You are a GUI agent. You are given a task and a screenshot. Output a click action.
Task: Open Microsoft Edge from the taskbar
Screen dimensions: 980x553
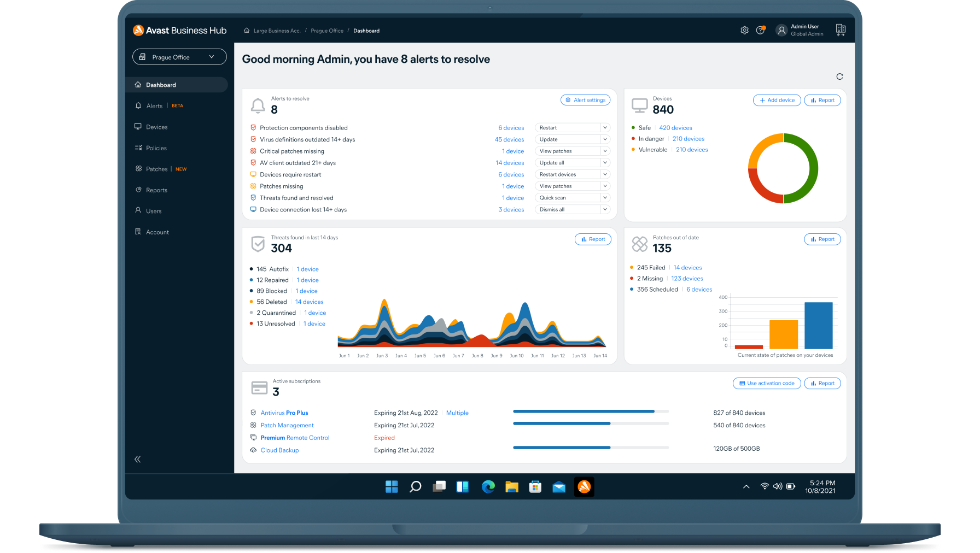[x=488, y=486]
